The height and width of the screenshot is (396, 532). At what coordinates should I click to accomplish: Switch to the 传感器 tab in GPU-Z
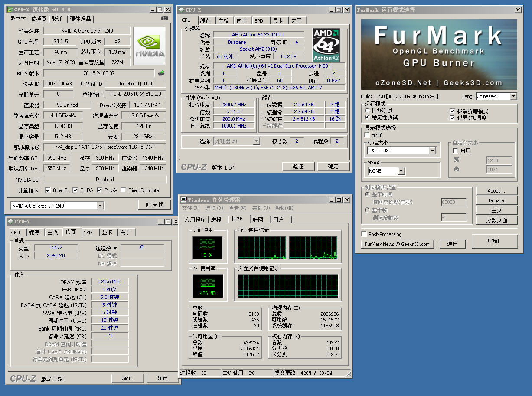tap(39, 19)
